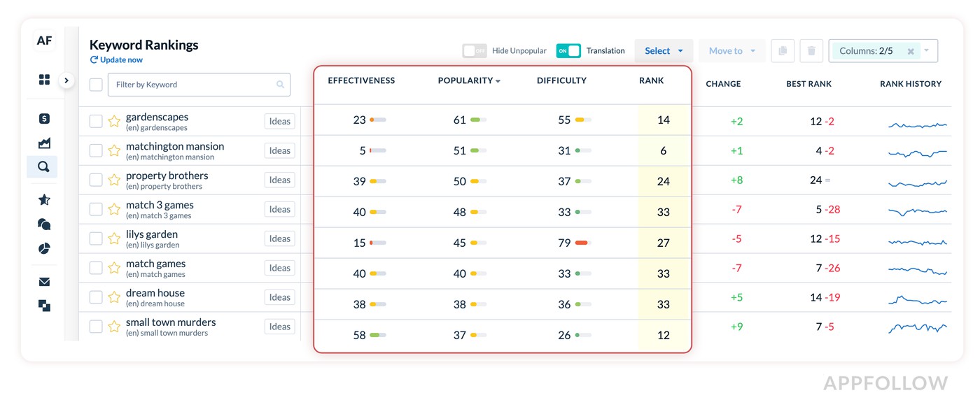The height and width of the screenshot is (407, 980).
Task: Turn off the Translation toggle
Action: [568, 51]
